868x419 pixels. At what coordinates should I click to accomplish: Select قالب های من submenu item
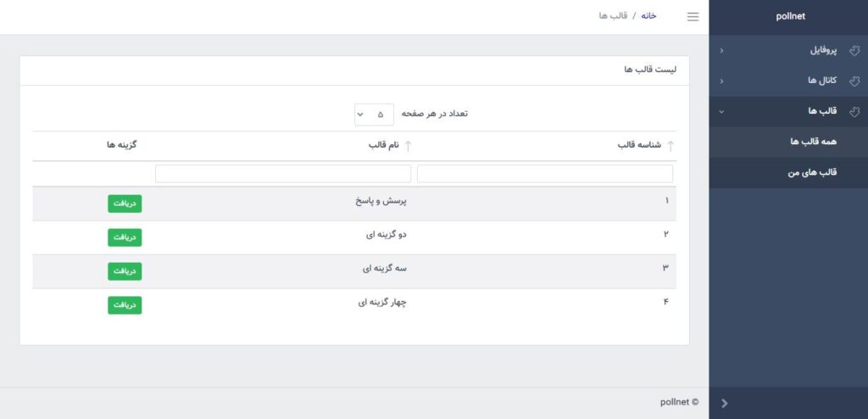(788, 173)
